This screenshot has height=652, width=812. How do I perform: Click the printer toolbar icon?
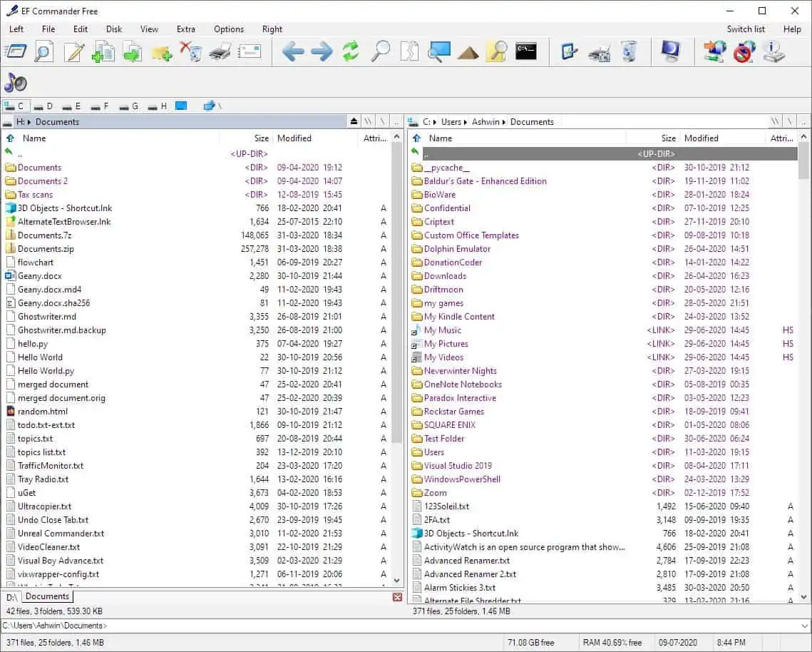pos(220,52)
